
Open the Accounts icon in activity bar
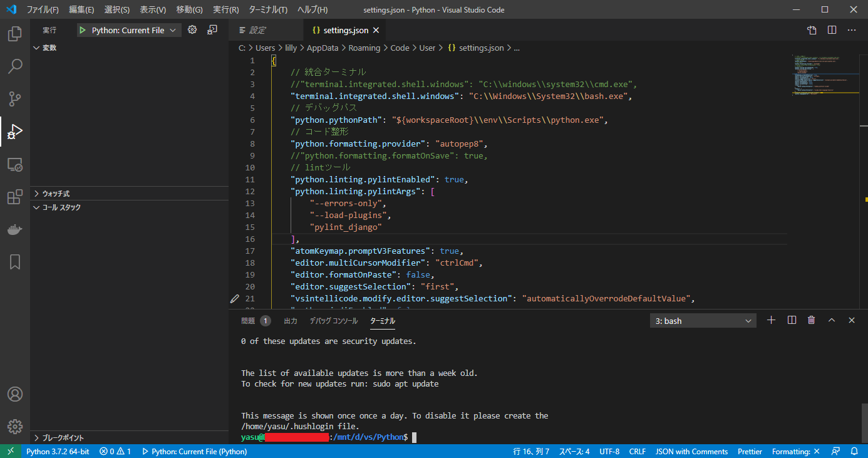click(x=15, y=394)
